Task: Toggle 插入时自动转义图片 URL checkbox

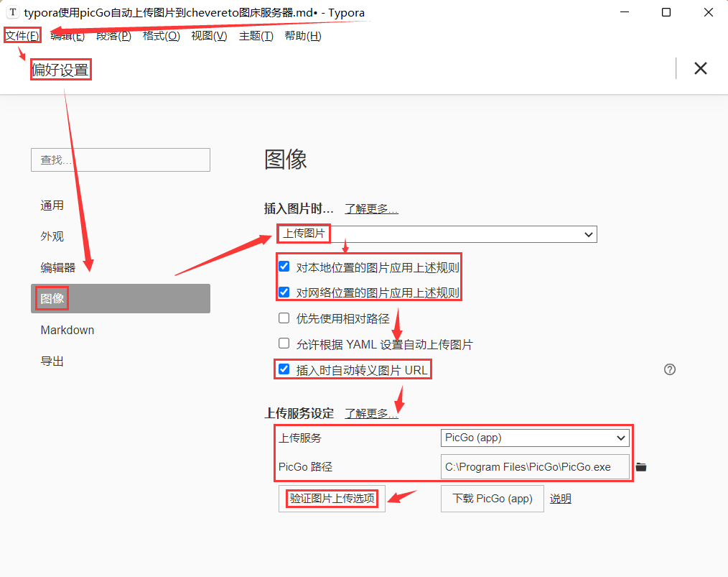Action: [x=284, y=369]
